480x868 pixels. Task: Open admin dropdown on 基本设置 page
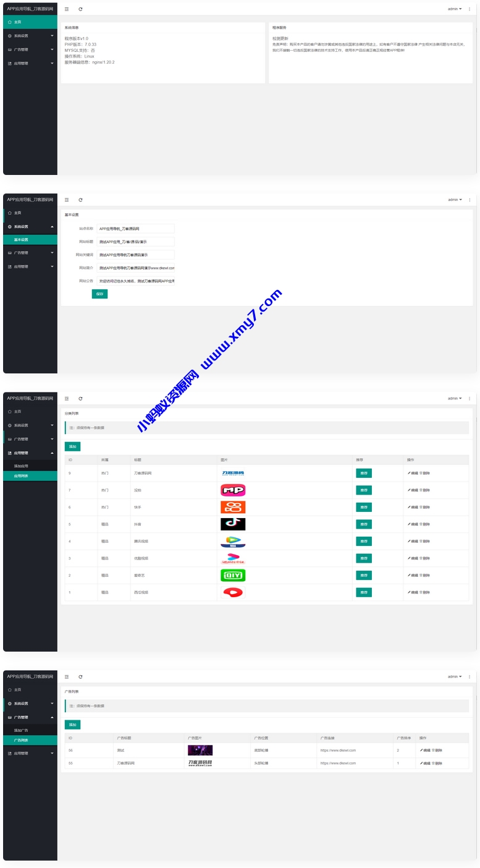(455, 200)
